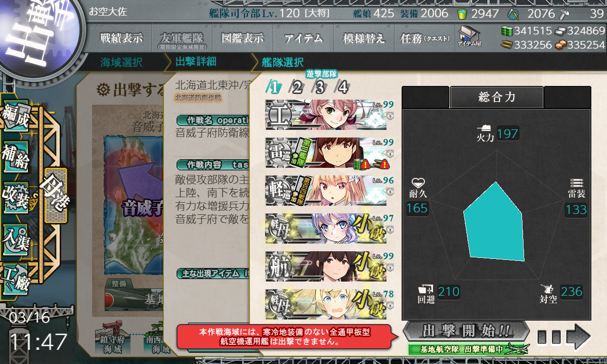This screenshot has height=364, width=607.
Task: Click the teal 総合力 radar chart
Action: [x=494, y=221]
